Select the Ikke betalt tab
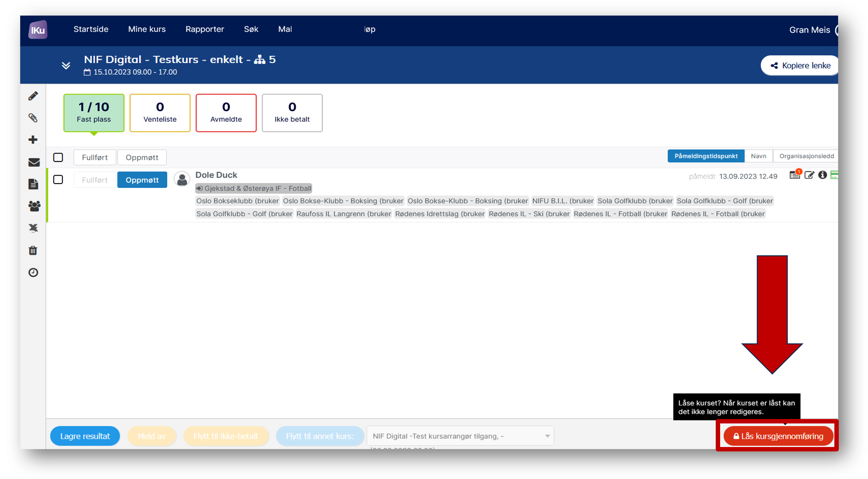Screen dimensions: 868x479 click(x=292, y=113)
